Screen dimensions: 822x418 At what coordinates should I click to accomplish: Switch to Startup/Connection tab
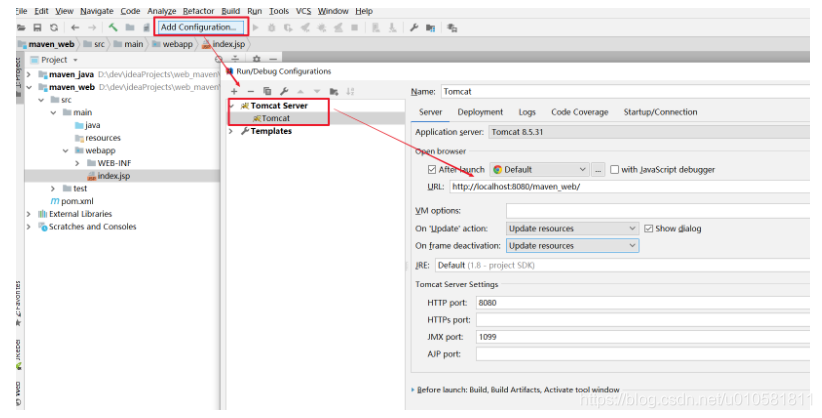point(660,112)
